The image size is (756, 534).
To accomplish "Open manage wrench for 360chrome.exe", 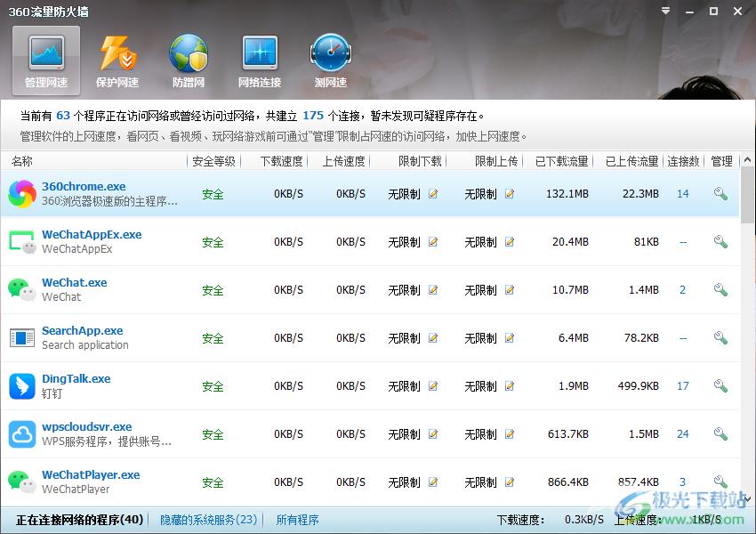I will coord(720,193).
